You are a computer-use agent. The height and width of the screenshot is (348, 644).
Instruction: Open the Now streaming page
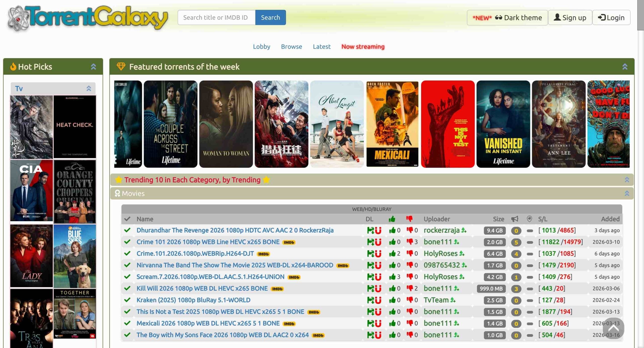tap(363, 47)
